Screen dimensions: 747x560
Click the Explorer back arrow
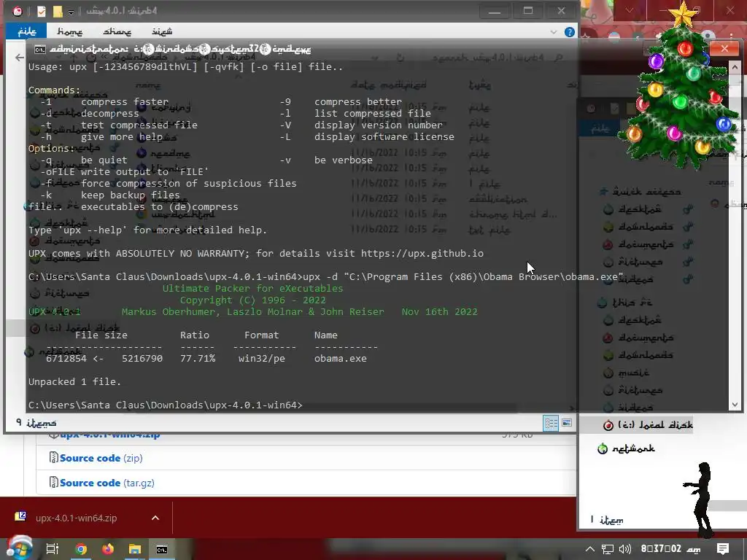(19, 58)
